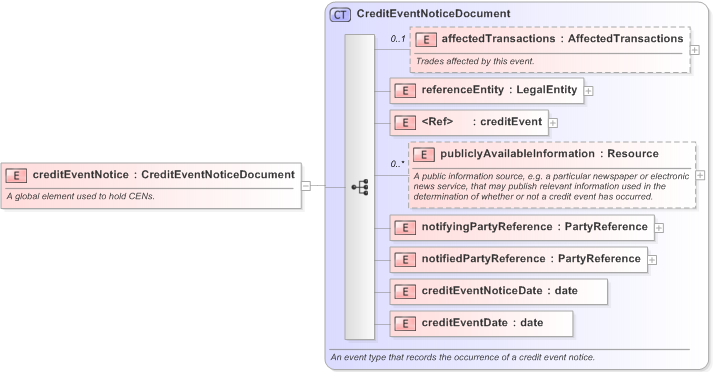Select affectedTransactions : AffectedTransactions label
The width and height of the screenshot is (713, 372).
(562, 39)
